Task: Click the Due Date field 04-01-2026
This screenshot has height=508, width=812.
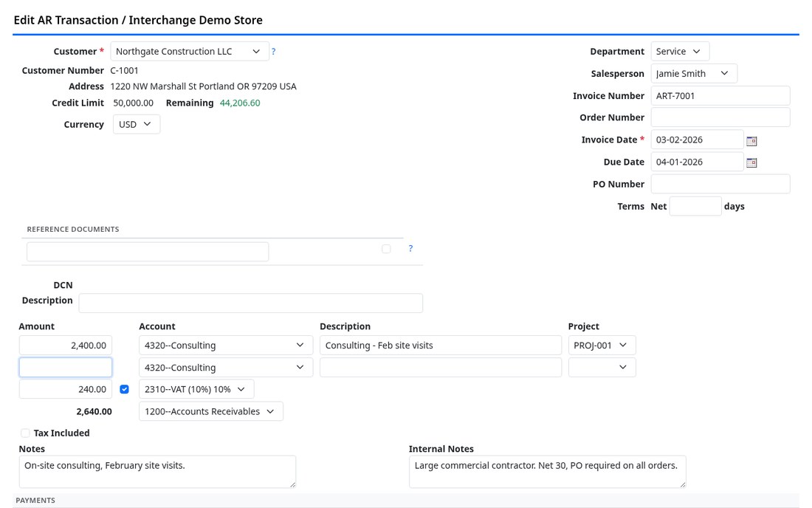Action: [697, 162]
